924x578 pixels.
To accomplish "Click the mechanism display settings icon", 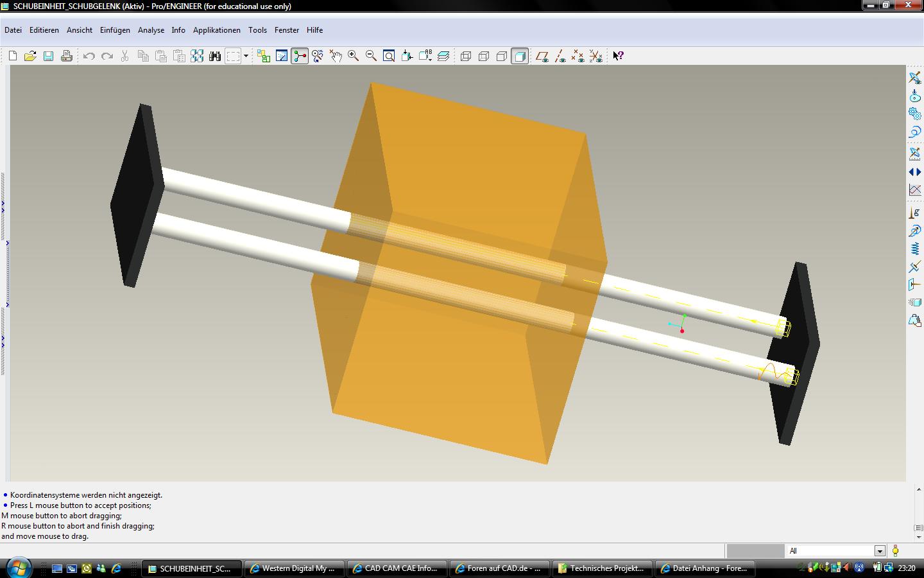I will coord(915,78).
